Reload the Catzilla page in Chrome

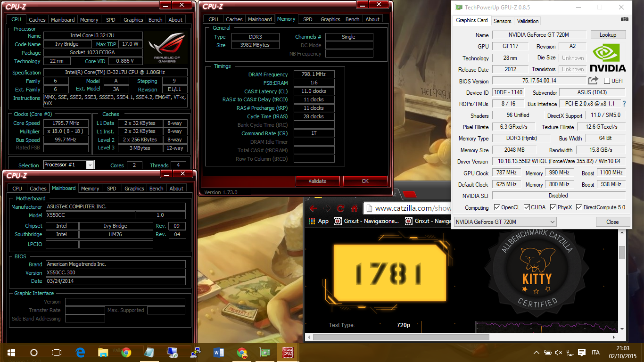(340, 208)
